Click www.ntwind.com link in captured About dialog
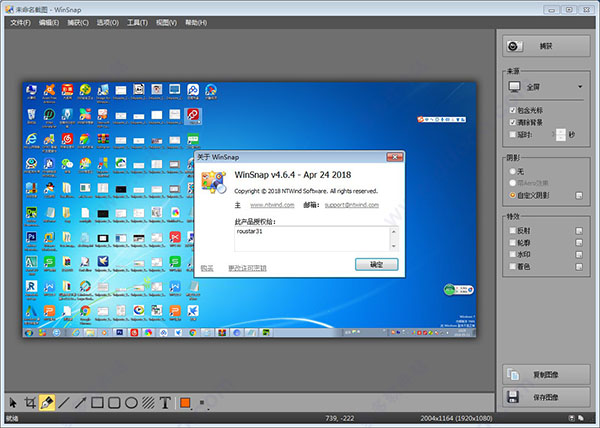The height and width of the screenshot is (428, 600). pyautogui.click(x=272, y=205)
